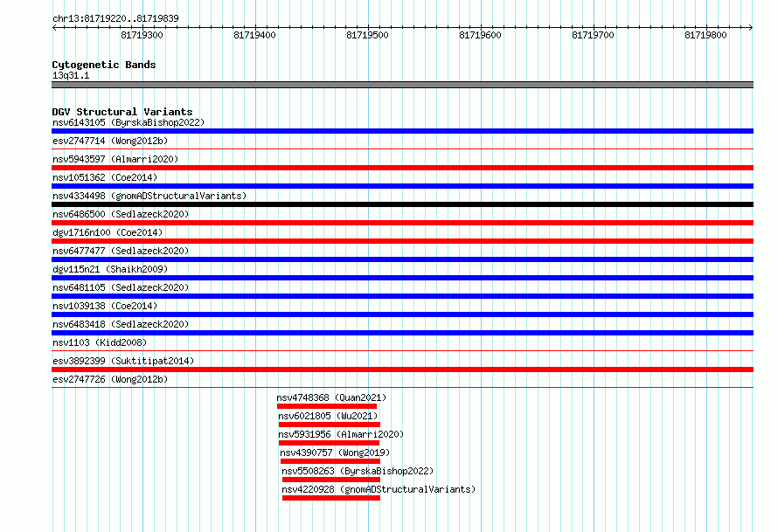Open nsv1103 (Kidd2008) variant label
The height and width of the screenshot is (532, 778).
coord(100,342)
